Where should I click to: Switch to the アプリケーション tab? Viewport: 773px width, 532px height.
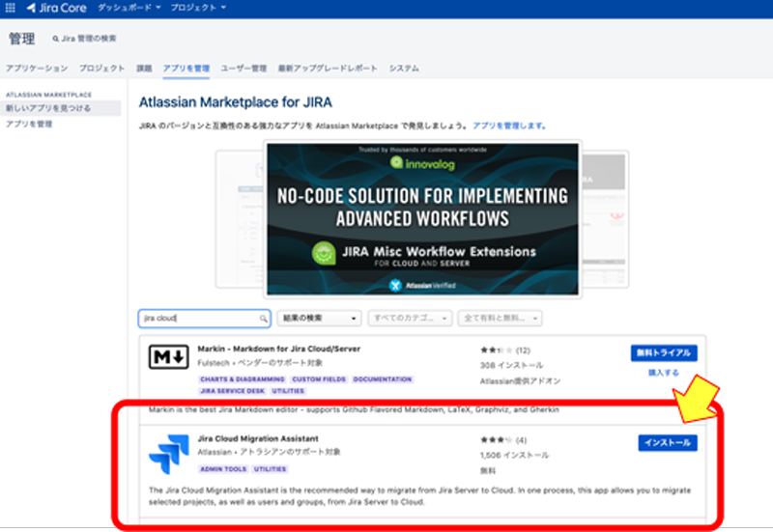coord(37,69)
